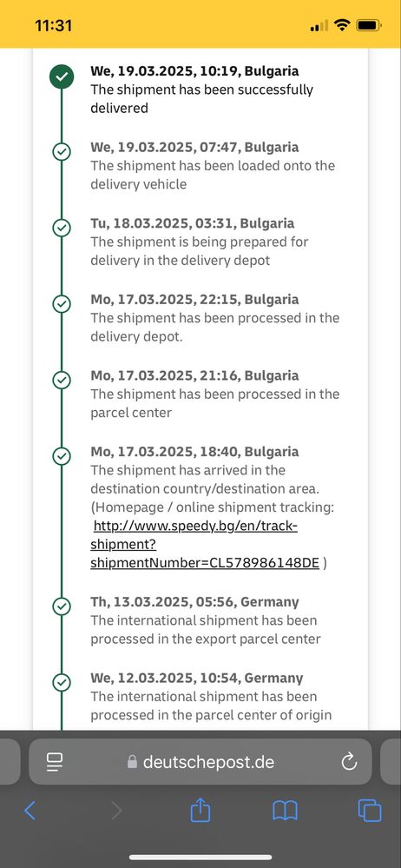
Task: Tap the deutschepost.de address bar
Action: pyautogui.click(x=200, y=762)
